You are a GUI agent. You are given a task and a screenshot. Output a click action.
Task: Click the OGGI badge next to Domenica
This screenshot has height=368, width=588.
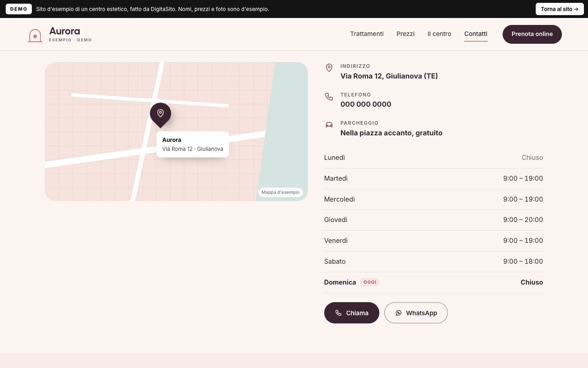click(x=370, y=282)
